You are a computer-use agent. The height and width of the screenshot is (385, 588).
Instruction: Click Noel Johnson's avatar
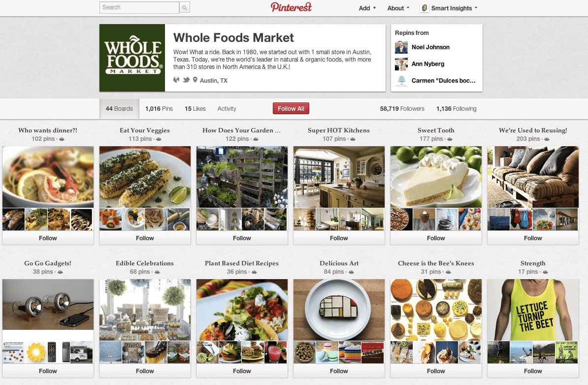coord(401,47)
